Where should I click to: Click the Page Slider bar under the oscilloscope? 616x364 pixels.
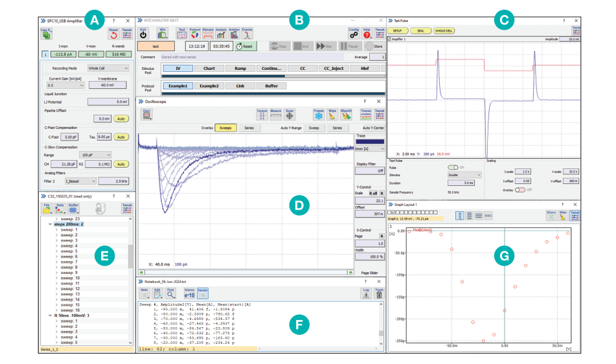(246, 272)
